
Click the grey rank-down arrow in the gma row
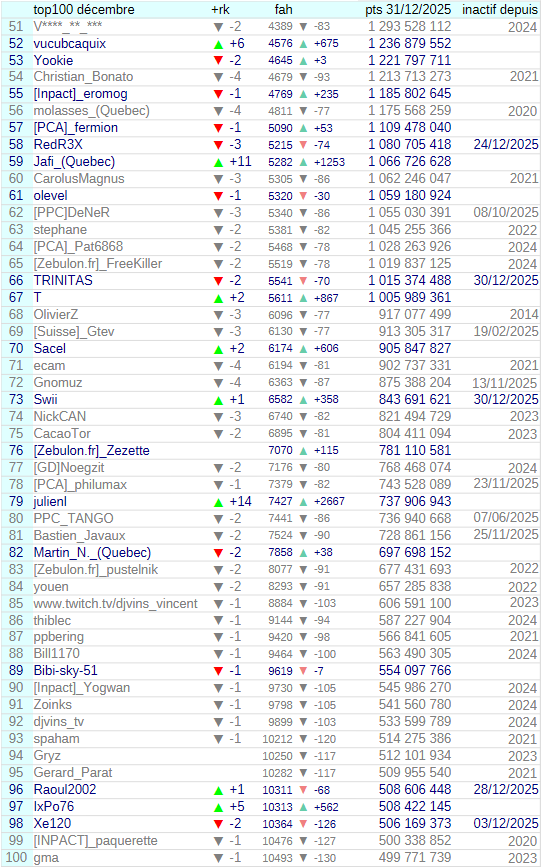219,858
